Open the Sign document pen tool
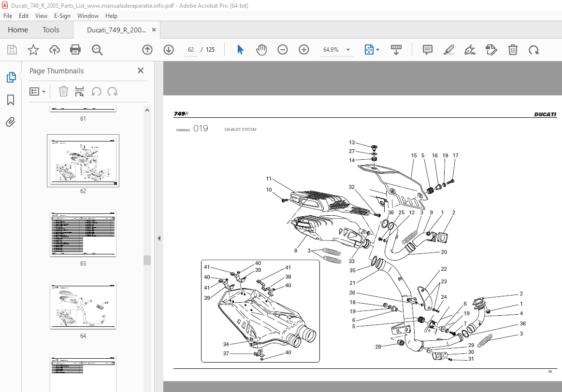562x392 pixels. point(470,50)
